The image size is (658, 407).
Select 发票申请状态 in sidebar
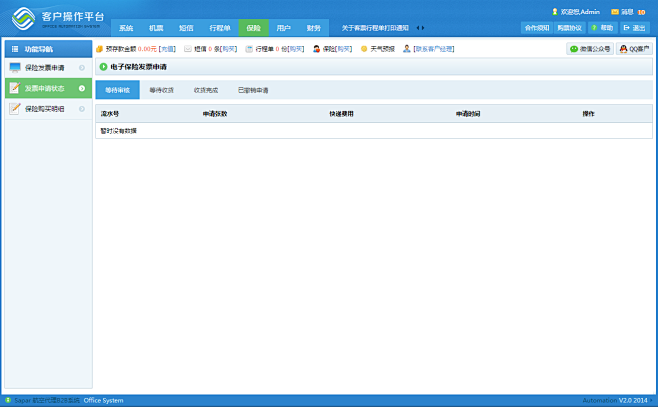[x=45, y=88]
